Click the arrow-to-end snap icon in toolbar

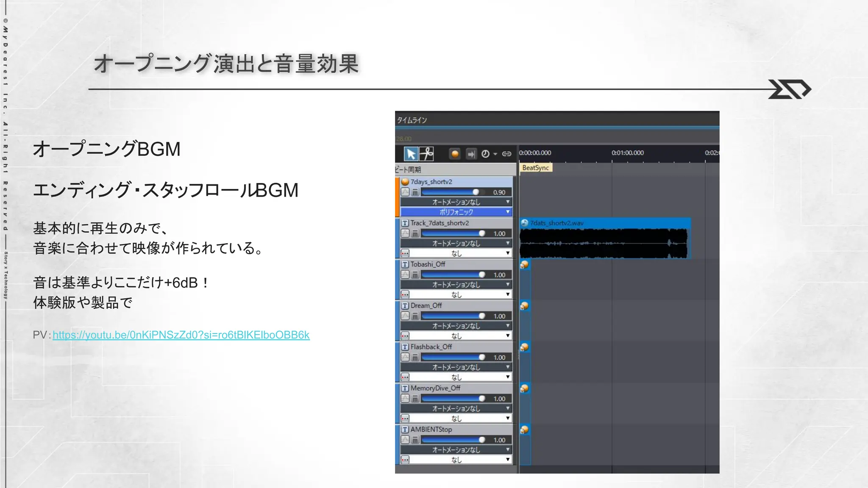471,154
